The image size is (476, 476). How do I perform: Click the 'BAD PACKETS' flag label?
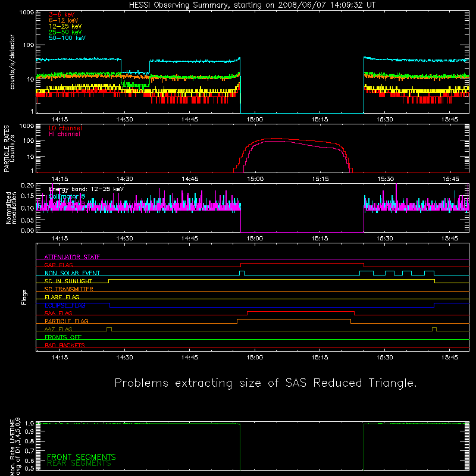click(x=65, y=345)
